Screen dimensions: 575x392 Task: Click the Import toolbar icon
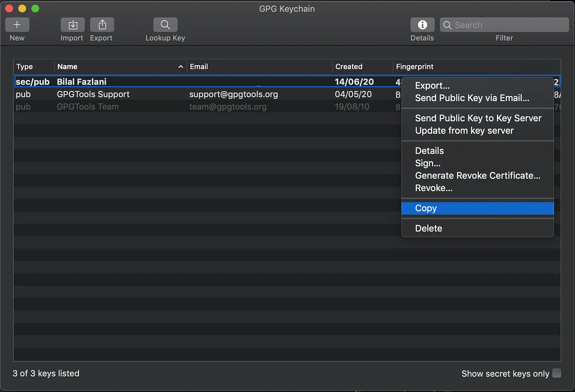73,25
